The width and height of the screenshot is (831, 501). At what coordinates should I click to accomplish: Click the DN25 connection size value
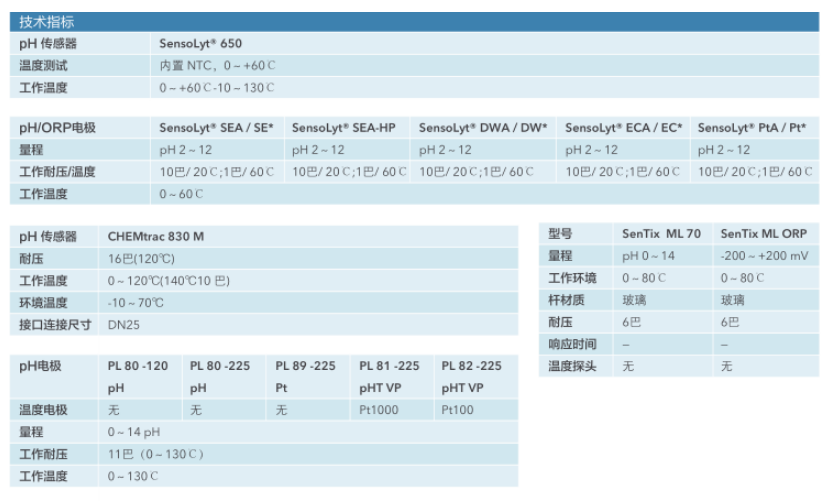tap(124, 324)
